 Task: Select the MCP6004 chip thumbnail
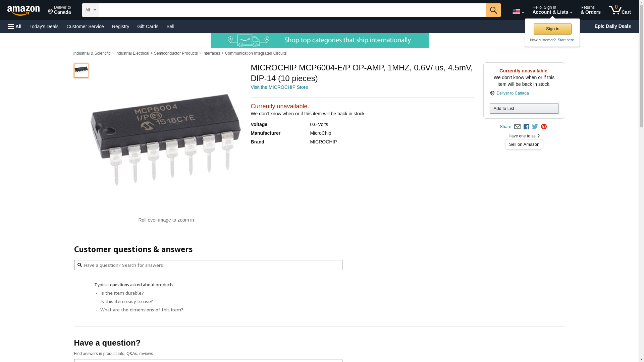pos(81,71)
